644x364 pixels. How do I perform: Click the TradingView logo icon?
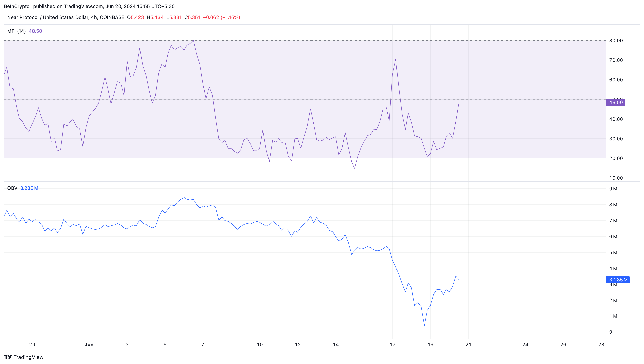pyautogui.click(x=8, y=357)
